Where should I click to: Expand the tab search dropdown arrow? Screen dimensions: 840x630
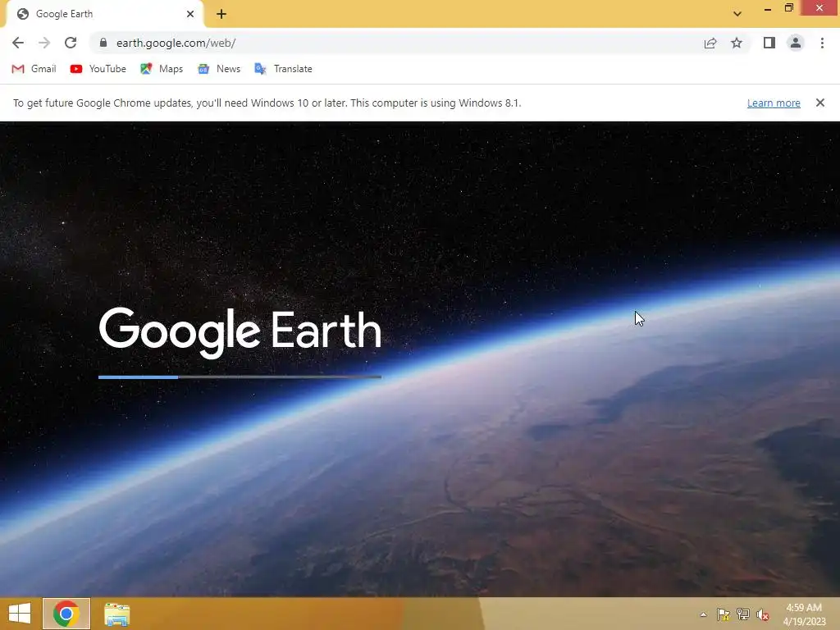coord(737,14)
